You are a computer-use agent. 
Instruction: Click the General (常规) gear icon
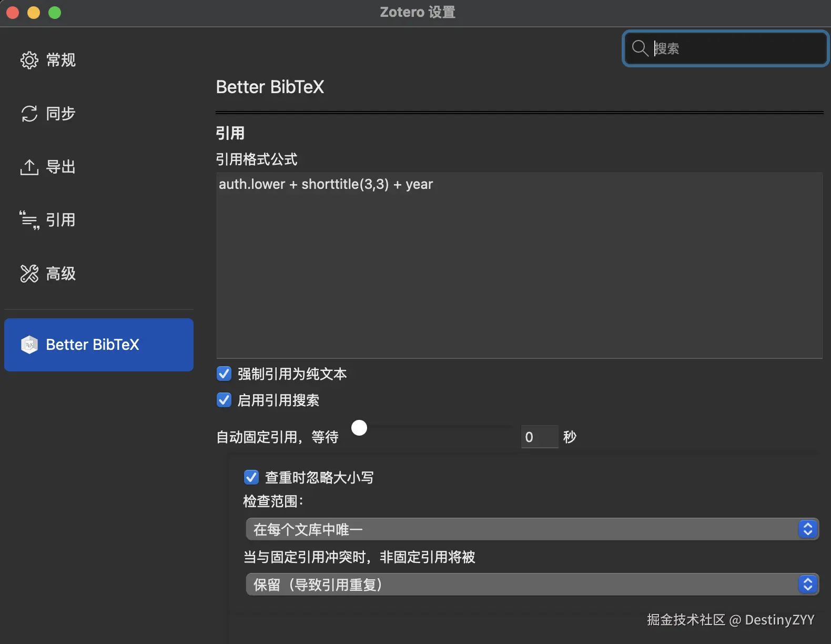pyautogui.click(x=29, y=60)
